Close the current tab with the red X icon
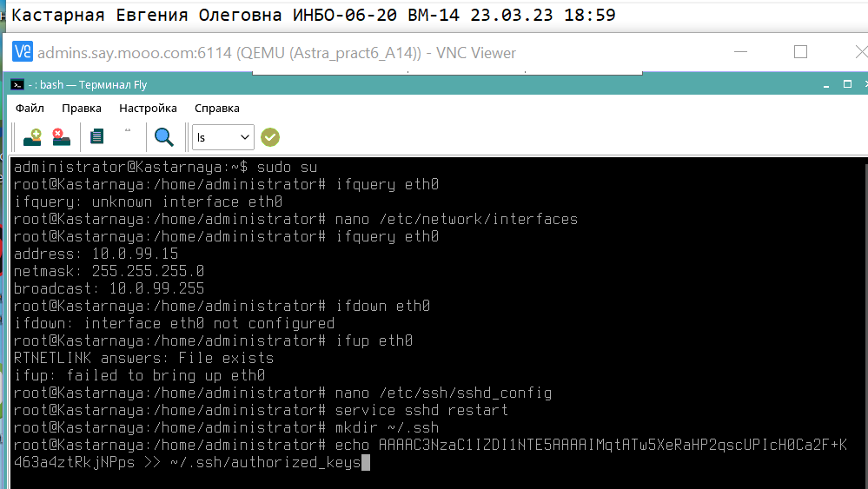868x489 pixels. 61,137
